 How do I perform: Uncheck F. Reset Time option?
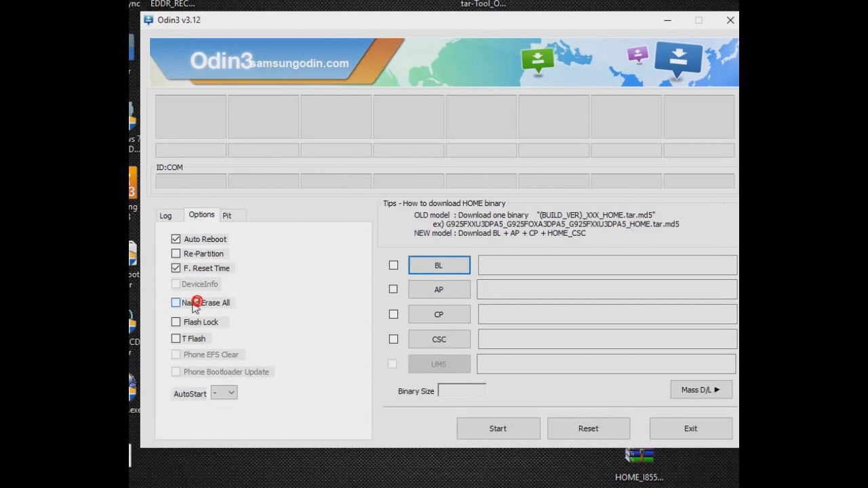(176, 268)
